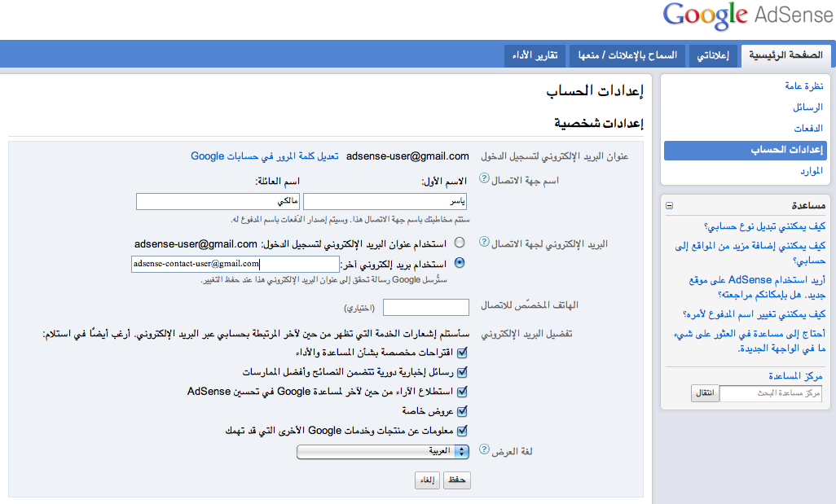
Task: Open الموارد in sidebar
Action: [811, 171]
